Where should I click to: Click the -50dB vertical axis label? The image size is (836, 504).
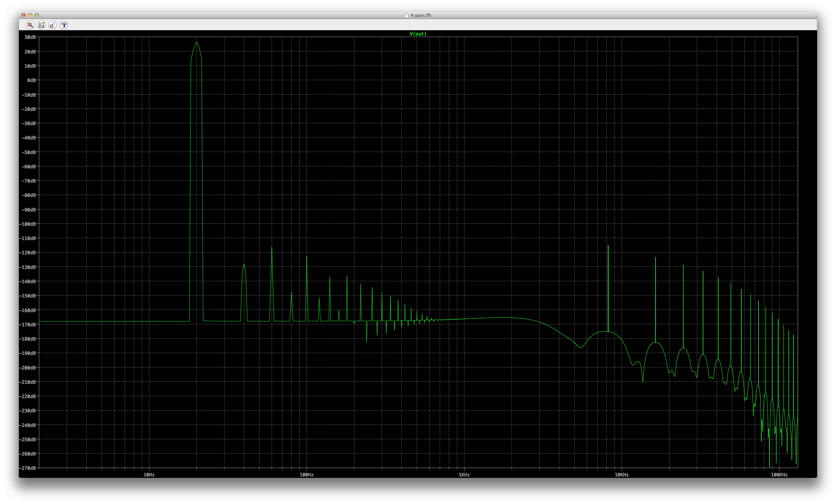[29, 152]
